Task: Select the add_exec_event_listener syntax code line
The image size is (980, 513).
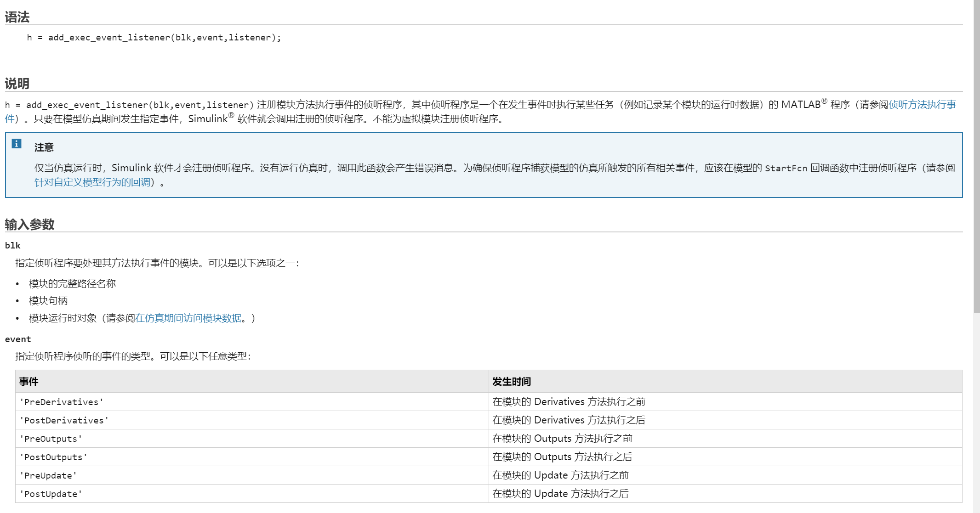Action: [x=154, y=37]
